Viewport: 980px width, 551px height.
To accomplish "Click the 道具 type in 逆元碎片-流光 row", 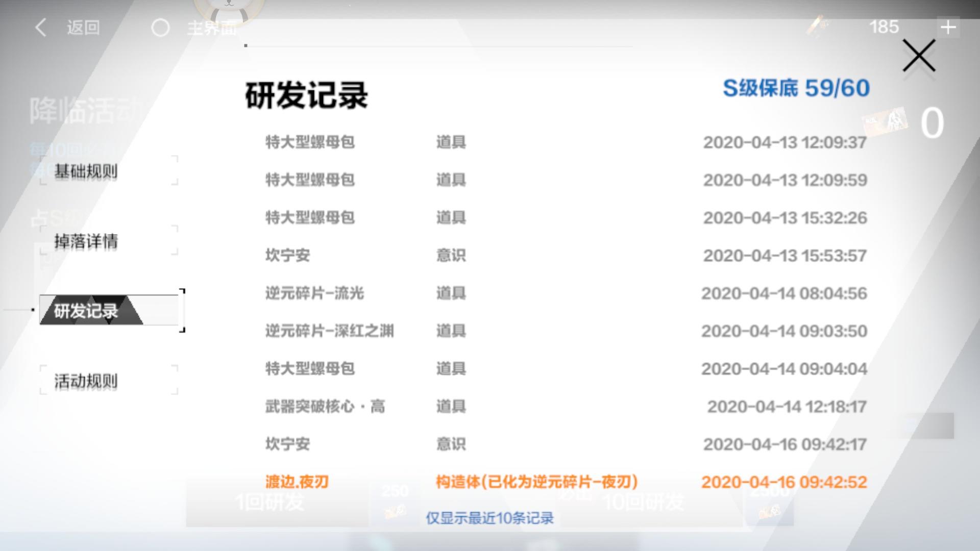I will (451, 293).
